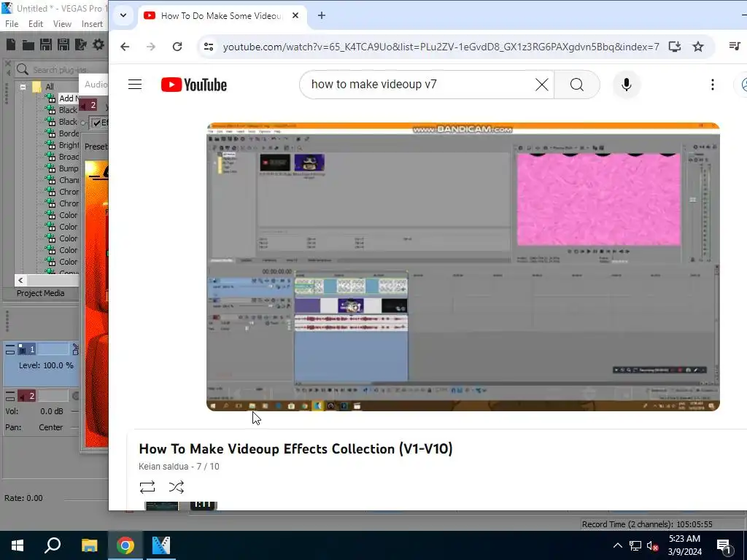Select the Broadcast Colors plug-in
This screenshot has width=747, height=560.
[x=69, y=157]
